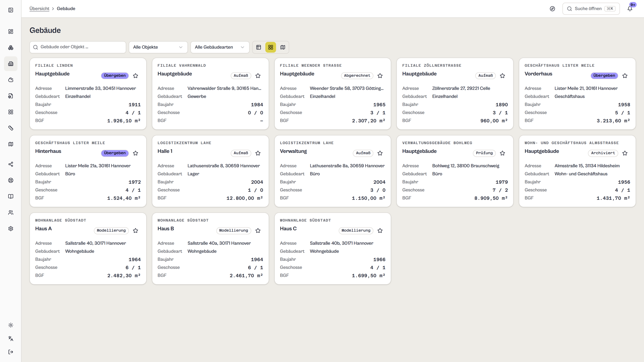Open the objects cubes icon in sidebar
This screenshot has width=644, height=362.
(11, 48)
